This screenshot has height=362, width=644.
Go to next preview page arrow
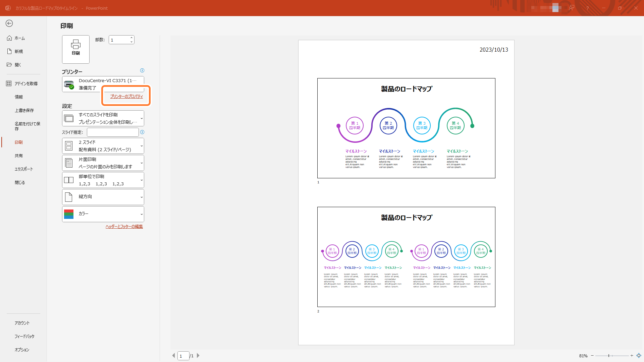pos(198,356)
